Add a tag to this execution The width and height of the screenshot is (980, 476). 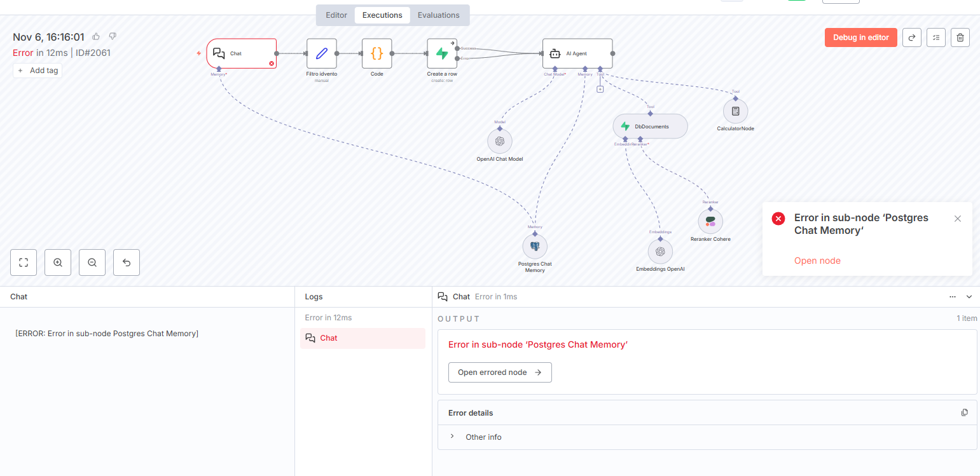coord(38,71)
